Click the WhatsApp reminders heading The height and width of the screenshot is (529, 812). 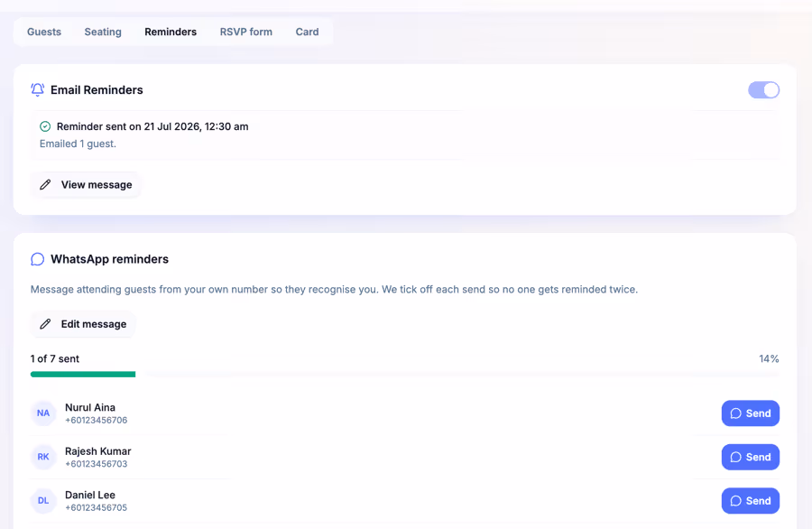tap(110, 259)
